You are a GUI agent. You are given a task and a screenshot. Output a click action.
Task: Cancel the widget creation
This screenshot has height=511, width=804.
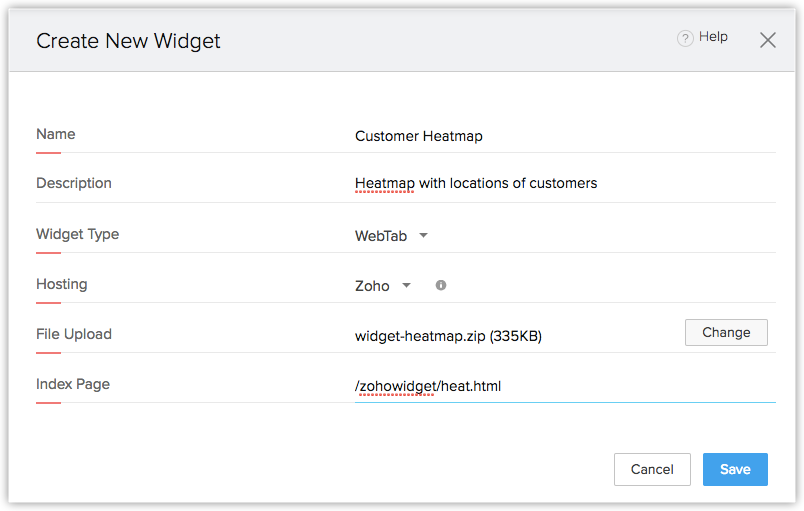[x=652, y=469]
